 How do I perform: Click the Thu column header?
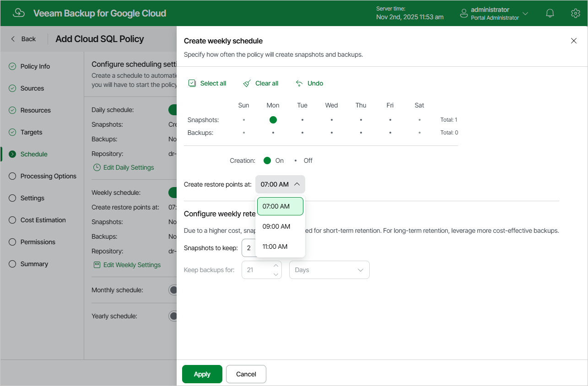(361, 105)
